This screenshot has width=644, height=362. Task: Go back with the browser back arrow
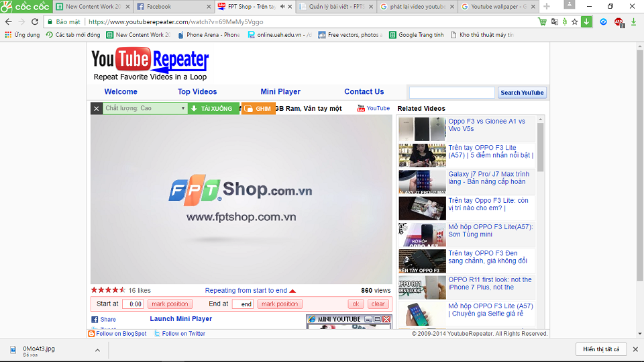pos(9,21)
